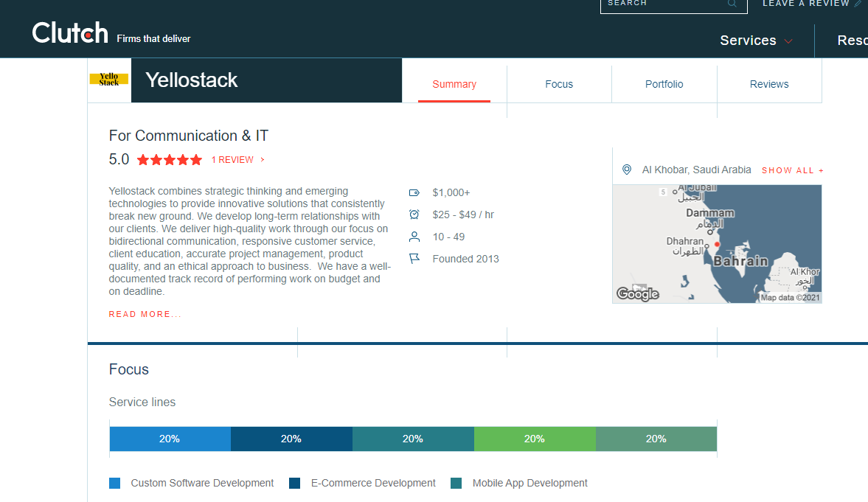Click the clock icon by hourly rate
The image size is (868, 502).
click(x=414, y=215)
